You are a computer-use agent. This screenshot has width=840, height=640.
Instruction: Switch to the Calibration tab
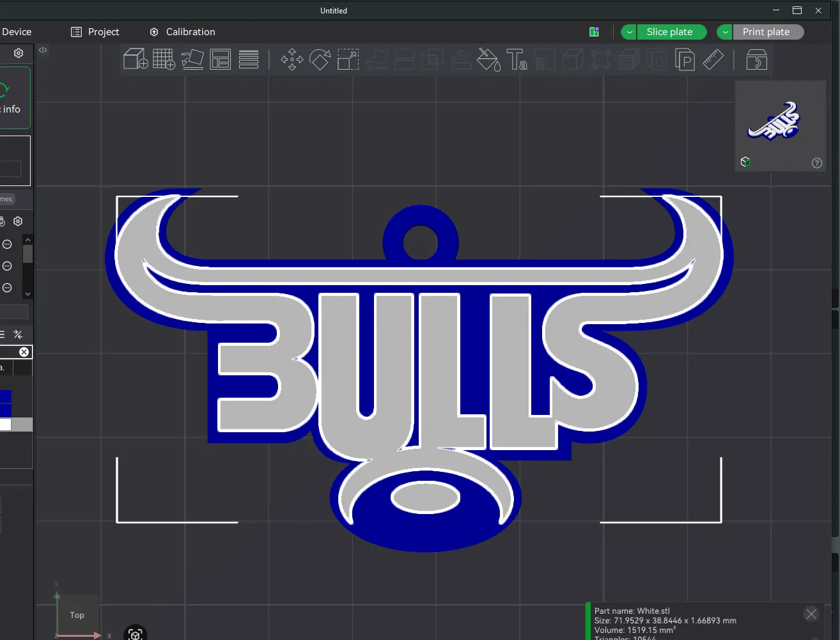(x=182, y=32)
